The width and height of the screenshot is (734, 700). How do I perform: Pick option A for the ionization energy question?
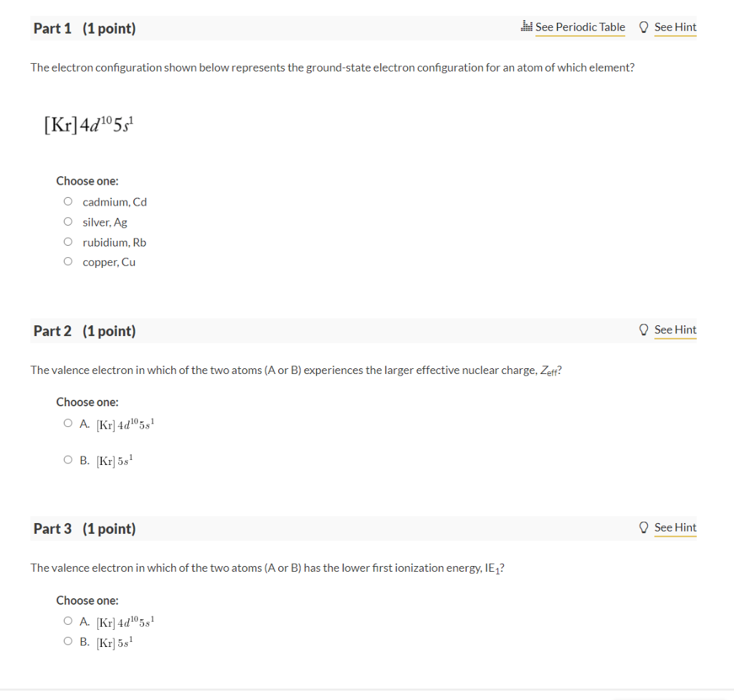click(67, 620)
